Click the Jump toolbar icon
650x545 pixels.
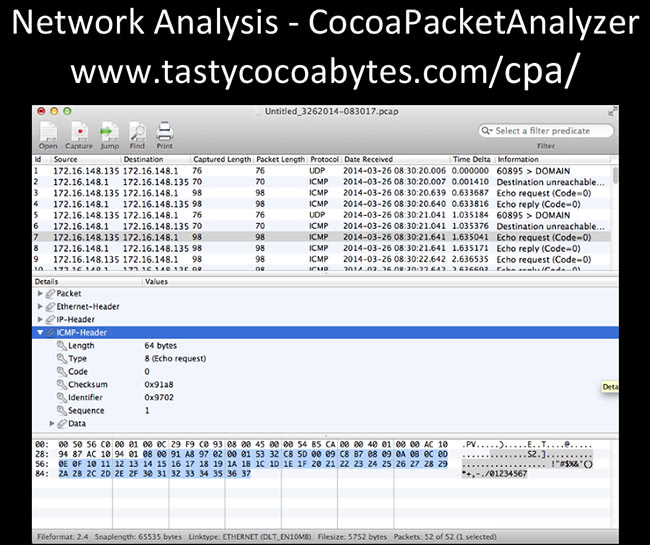[109, 135]
